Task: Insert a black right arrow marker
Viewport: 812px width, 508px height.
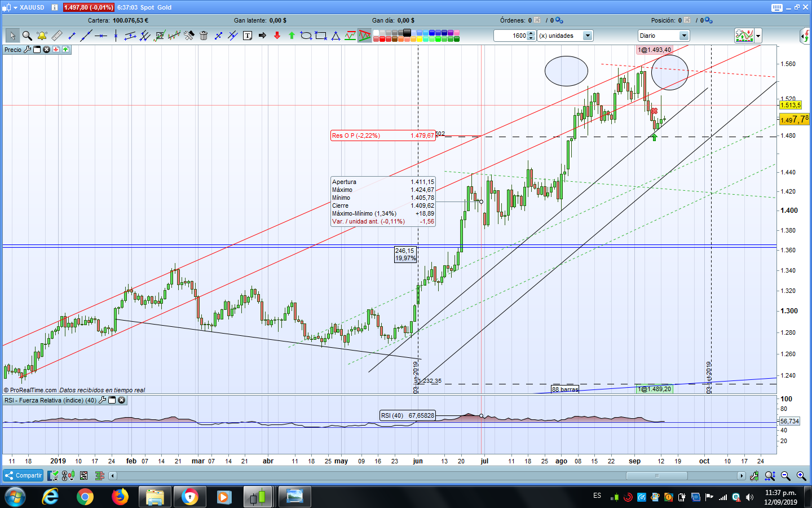Action: click(262, 36)
